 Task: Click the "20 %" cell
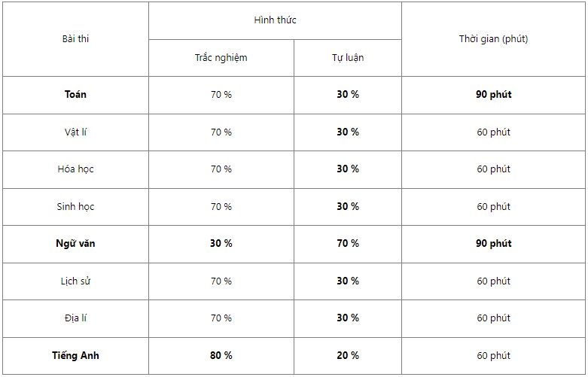pyautogui.click(x=347, y=355)
